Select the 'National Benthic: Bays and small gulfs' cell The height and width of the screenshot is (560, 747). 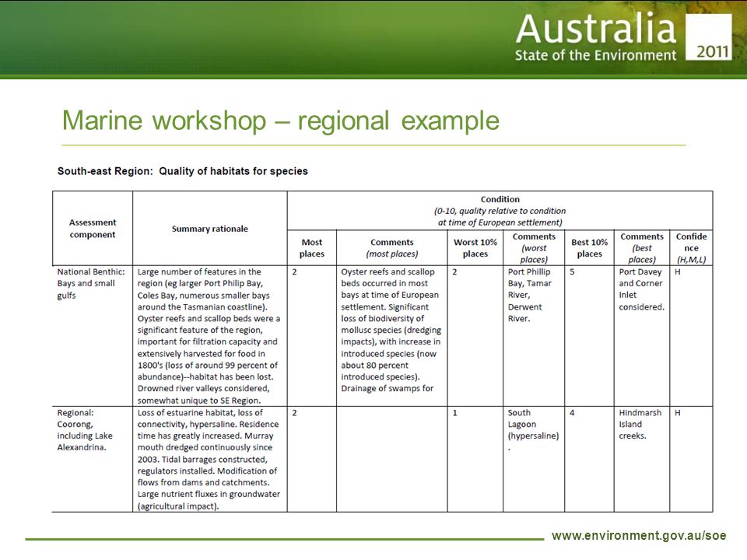tap(93, 336)
